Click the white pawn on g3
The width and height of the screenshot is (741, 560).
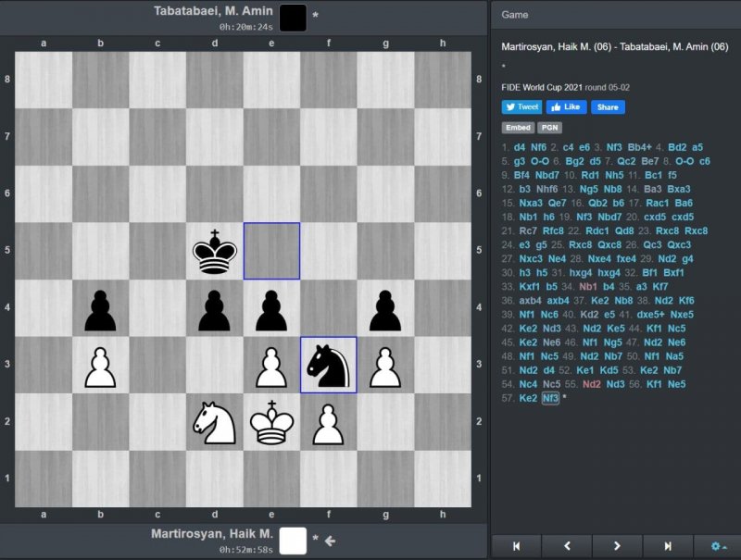click(x=385, y=365)
